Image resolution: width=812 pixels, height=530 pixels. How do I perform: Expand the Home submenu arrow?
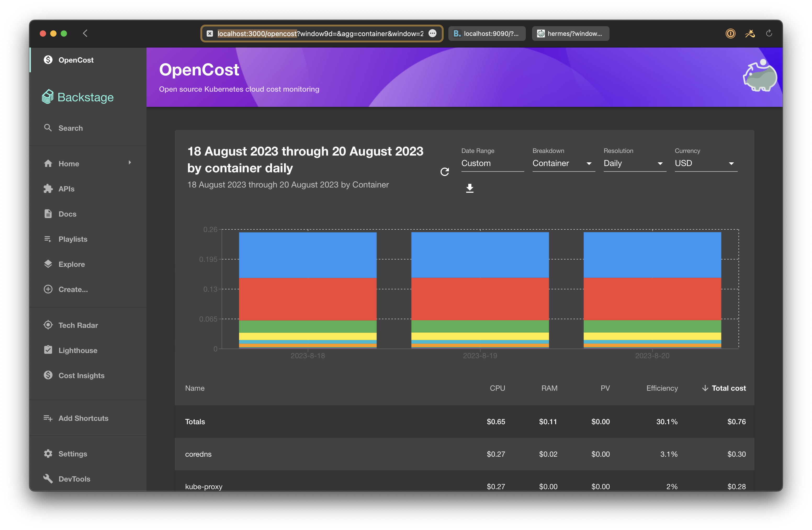(x=130, y=163)
